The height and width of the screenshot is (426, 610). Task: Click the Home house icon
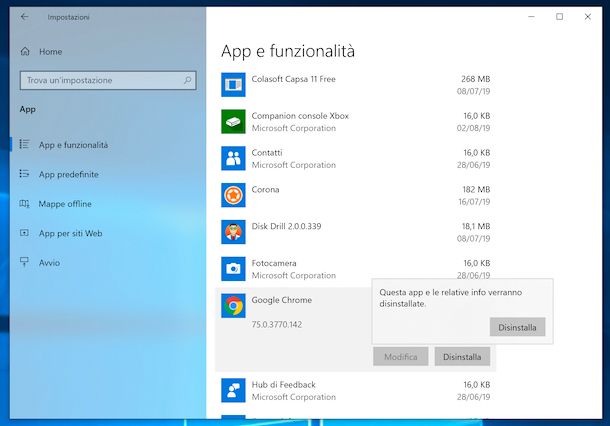[25, 51]
